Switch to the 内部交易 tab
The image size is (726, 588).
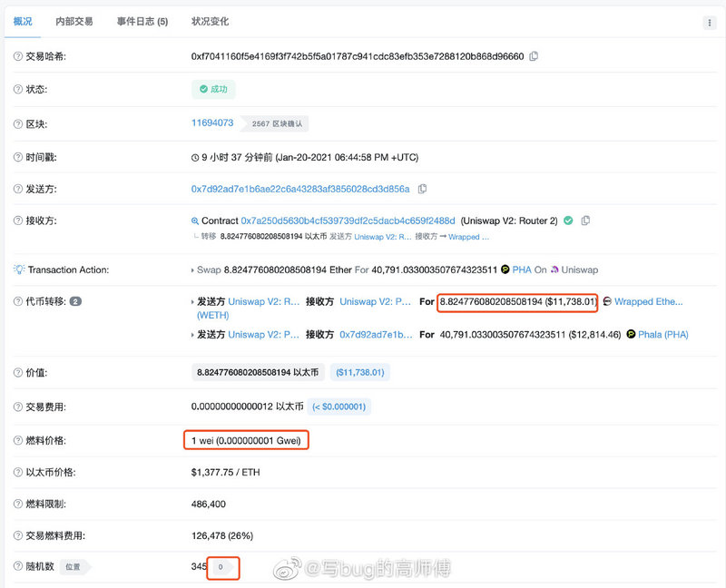pyautogui.click(x=74, y=21)
